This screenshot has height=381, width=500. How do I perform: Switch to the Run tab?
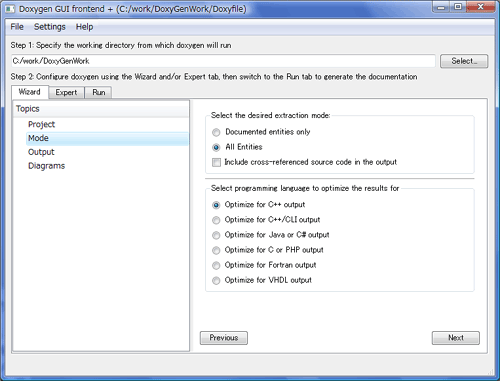99,92
